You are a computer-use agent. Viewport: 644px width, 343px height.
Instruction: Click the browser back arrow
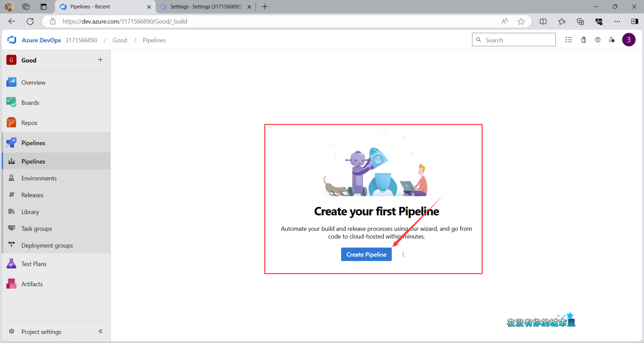(x=12, y=21)
